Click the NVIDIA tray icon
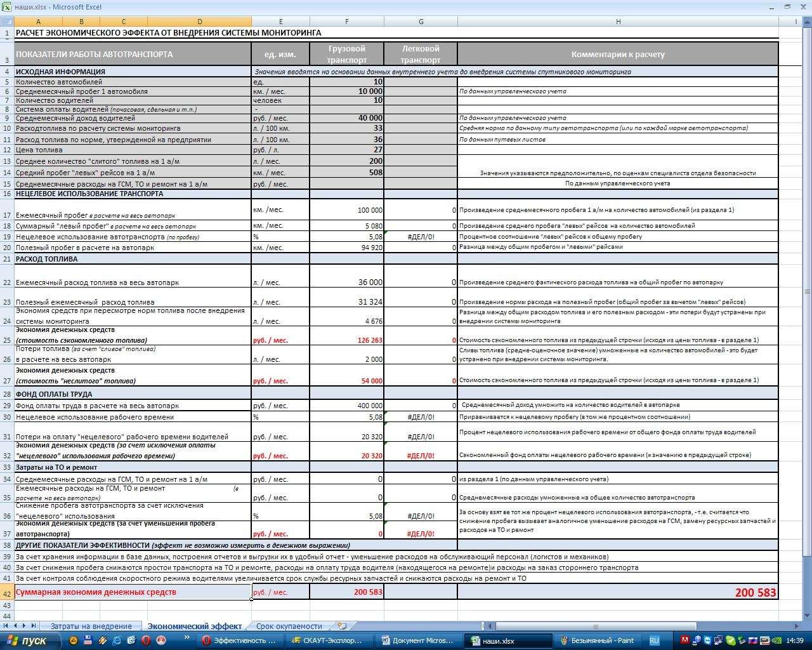This screenshot has height=650, width=812. pos(775,640)
